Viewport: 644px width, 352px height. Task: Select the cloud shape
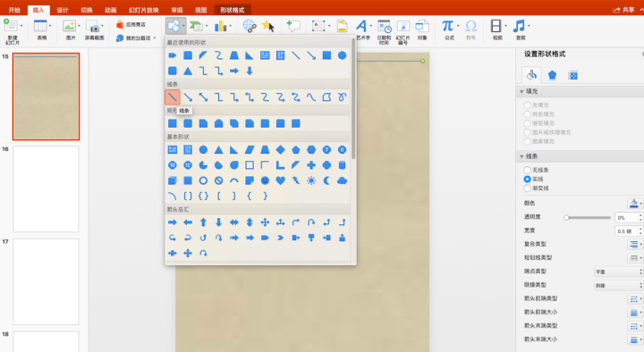pyautogui.click(x=342, y=180)
